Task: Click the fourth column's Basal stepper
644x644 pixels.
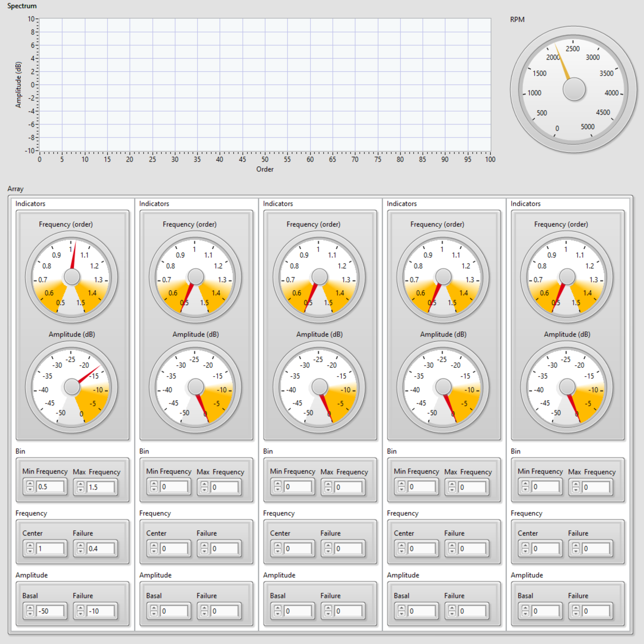Action: [x=401, y=611]
